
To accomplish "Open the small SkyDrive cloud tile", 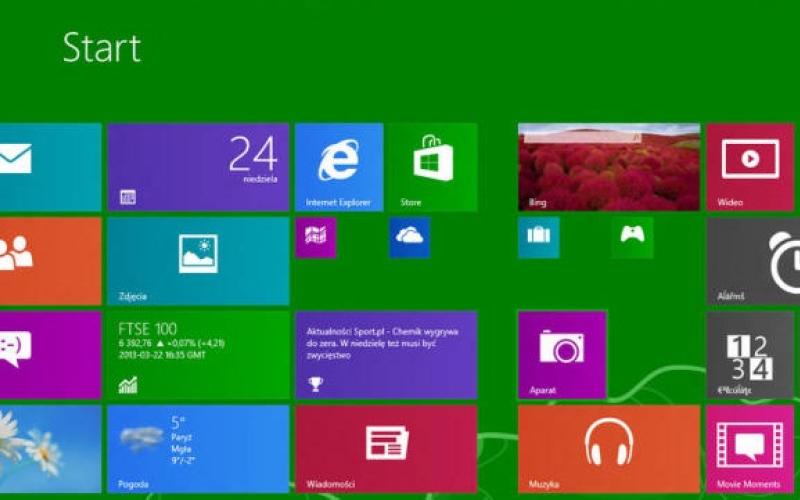I will (x=409, y=238).
